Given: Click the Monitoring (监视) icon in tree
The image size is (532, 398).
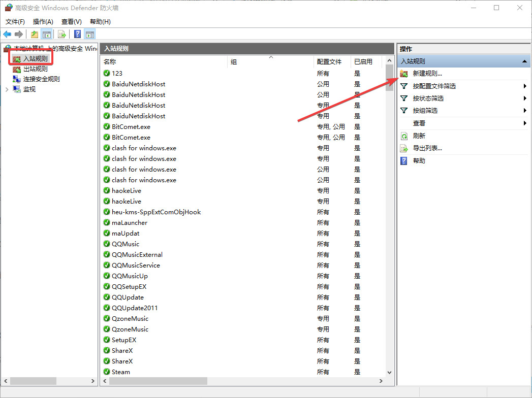Looking at the screenshot, I should click(17, 89).
